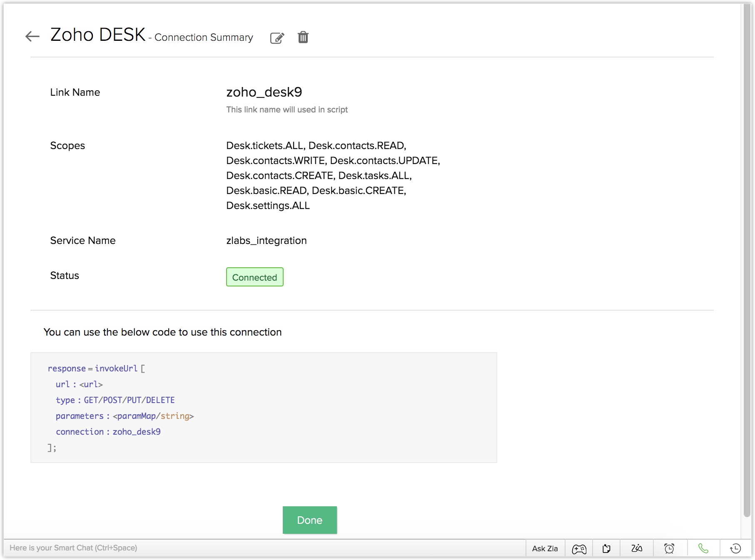Open the sticky notes icon
This screenshot has width=755, height=560.
click(x=606, y=549)
